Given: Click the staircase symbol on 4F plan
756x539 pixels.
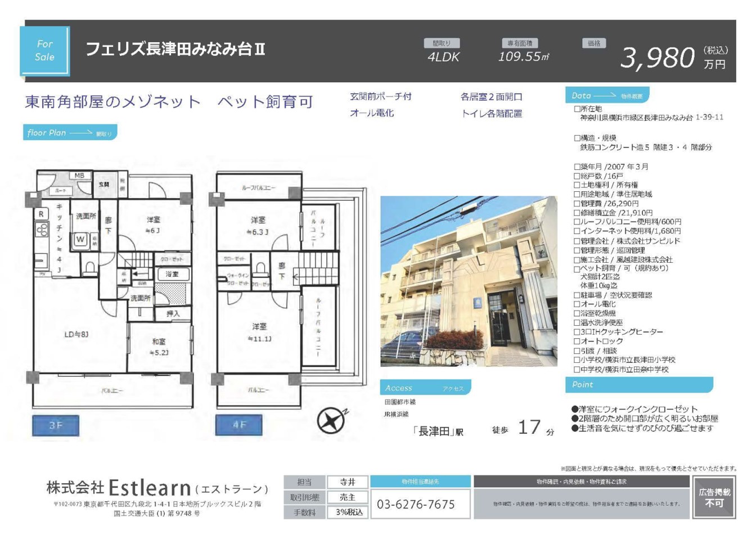Looking at the screenshot, I should (318, 269).
